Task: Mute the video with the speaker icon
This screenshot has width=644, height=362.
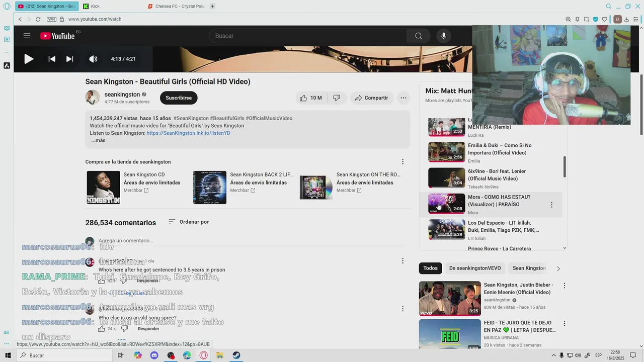Action: [x=93, y=59]
